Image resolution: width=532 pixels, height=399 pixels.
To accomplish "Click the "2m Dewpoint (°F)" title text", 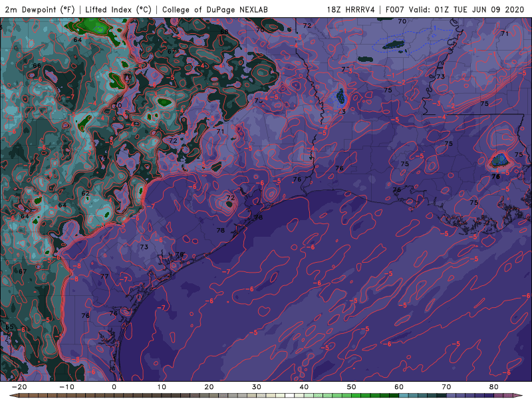I will (40, 9).
